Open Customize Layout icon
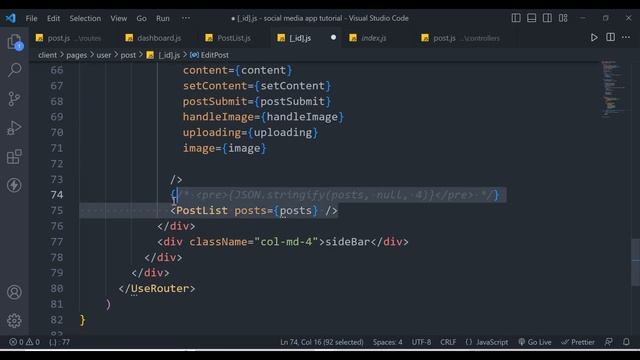 (563, 18)
